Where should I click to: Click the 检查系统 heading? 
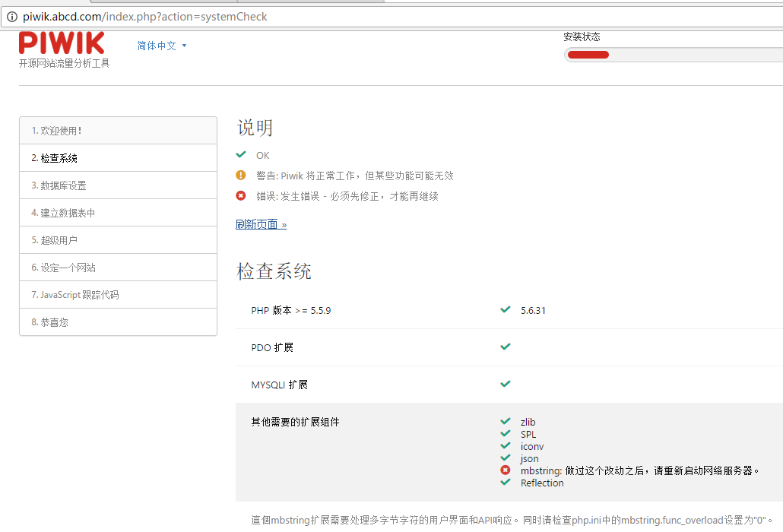click(274, 271)
